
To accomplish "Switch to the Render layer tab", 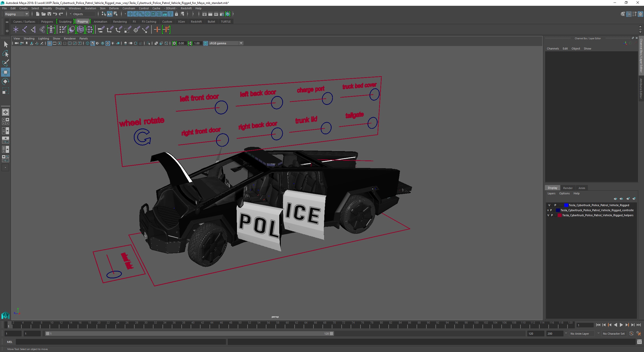I will [x=568, y=188].
